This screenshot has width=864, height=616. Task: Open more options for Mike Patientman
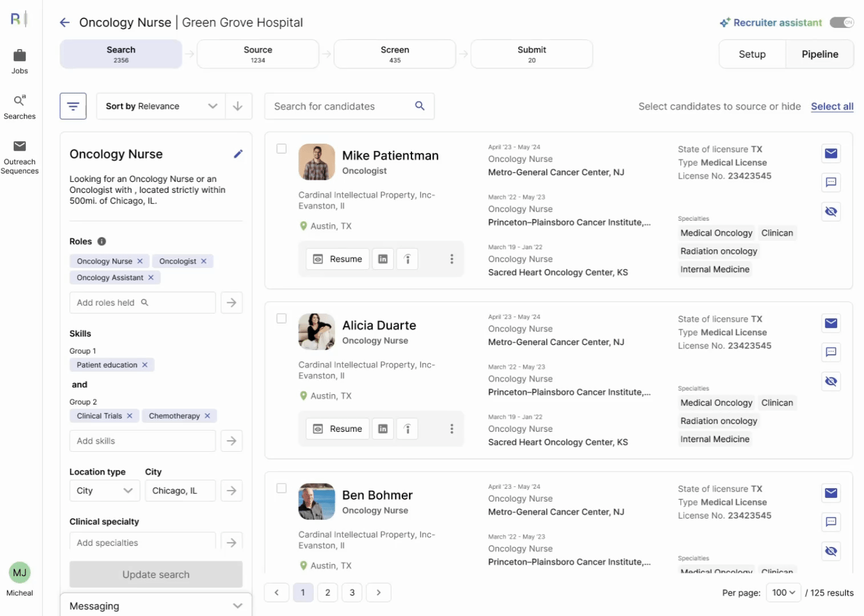(451, 259)
